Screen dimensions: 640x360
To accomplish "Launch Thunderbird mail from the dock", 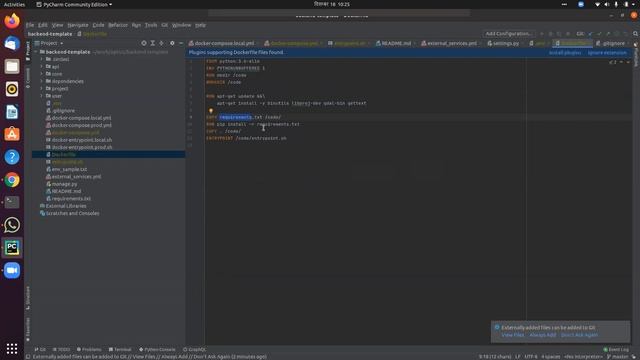I will [x=12, y=43].
